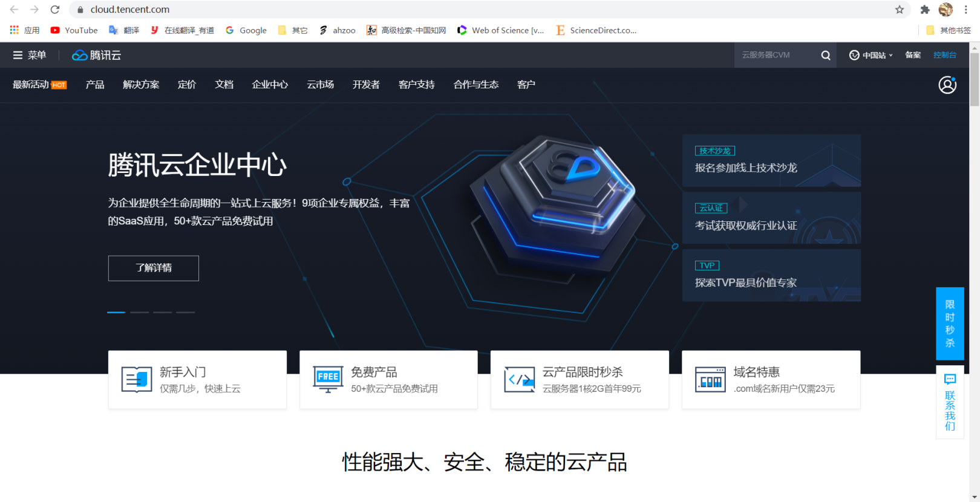Click the FREE monitor icon
980x502 pixels.
click(x=328, y=379)
